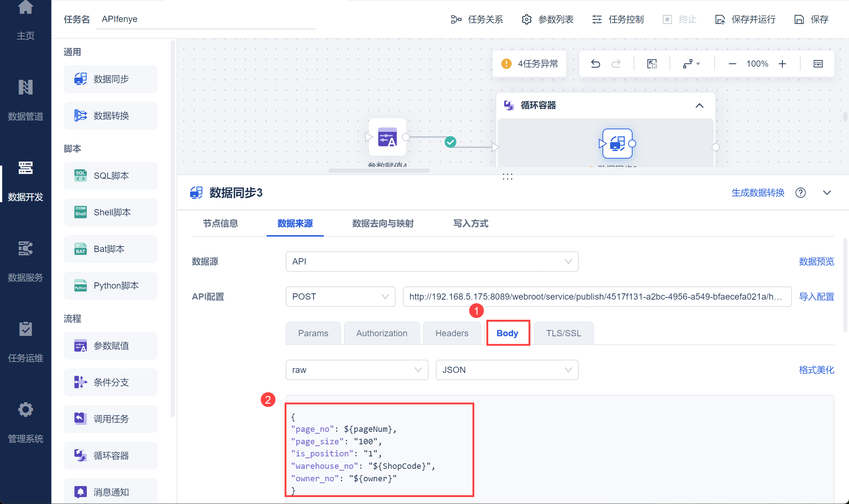Expand the POST method dropdown
Screen dimensions: 849x504
coord(340,297)
